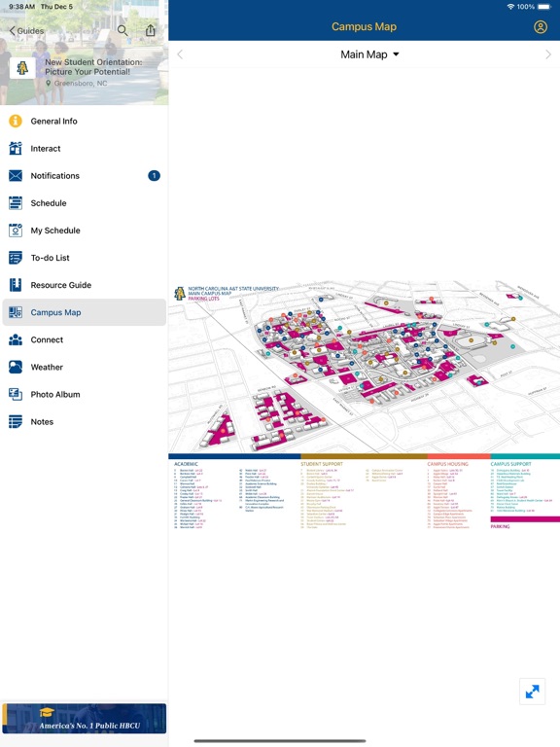Screen dimensions: 560x747
Task: Select Connect menu label
Action: coord(47,339)
